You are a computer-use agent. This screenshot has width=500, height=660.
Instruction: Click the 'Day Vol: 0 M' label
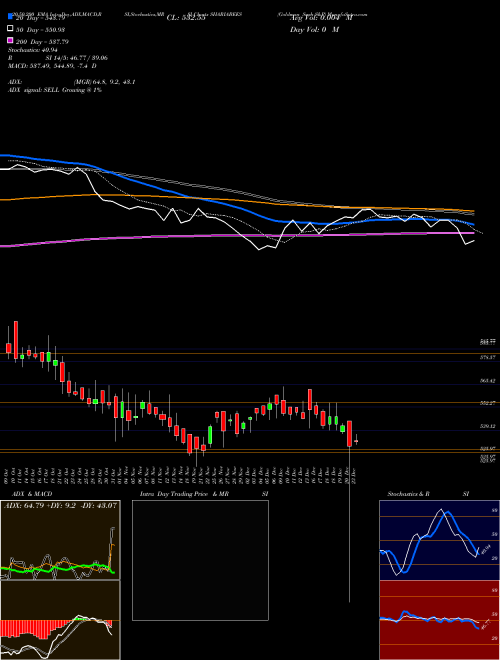click(314, 29)
